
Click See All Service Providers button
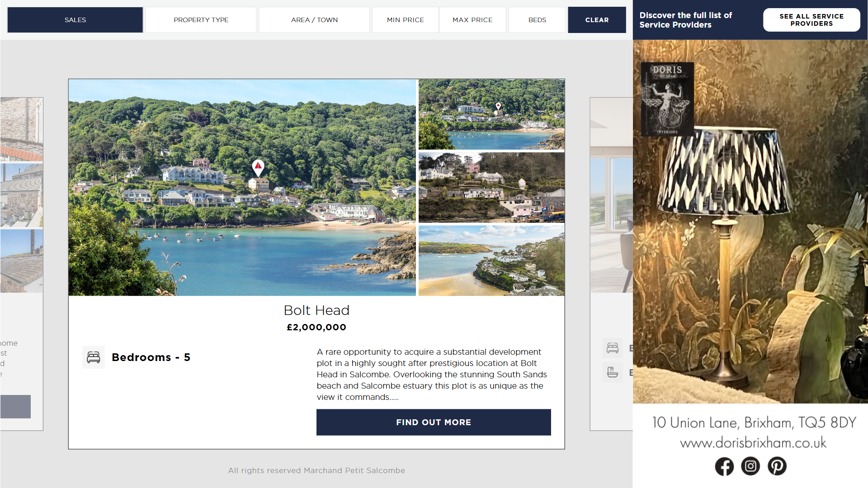tap(811, 20)
